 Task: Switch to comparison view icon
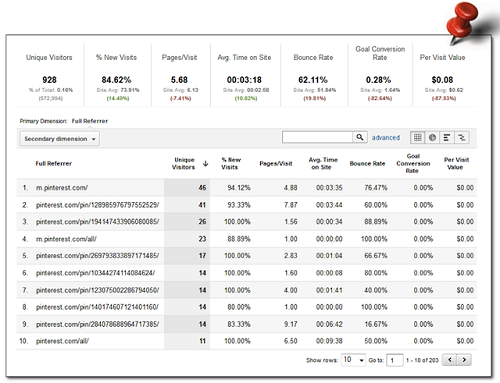462,137
